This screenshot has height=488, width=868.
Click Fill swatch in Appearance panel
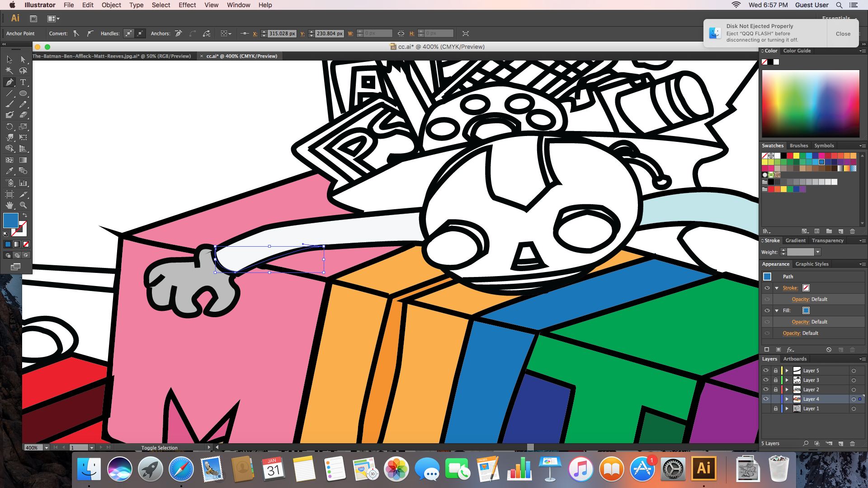[806, 310]
